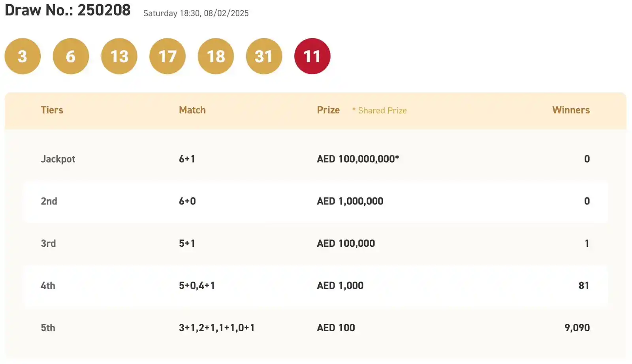Click the AED 1,000,000 prize amount
This screenshot has width=632, height=364.
350,201
